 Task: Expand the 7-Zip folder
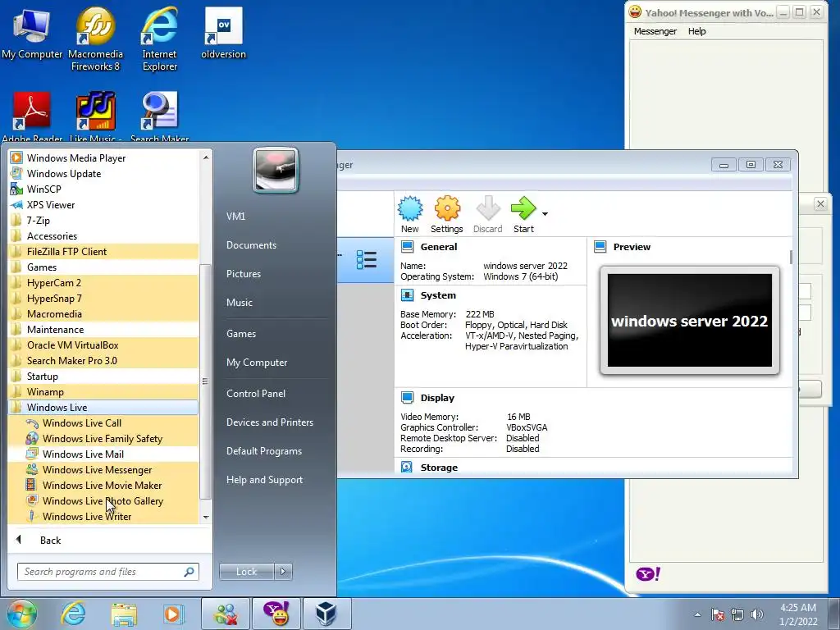(103, 220)
